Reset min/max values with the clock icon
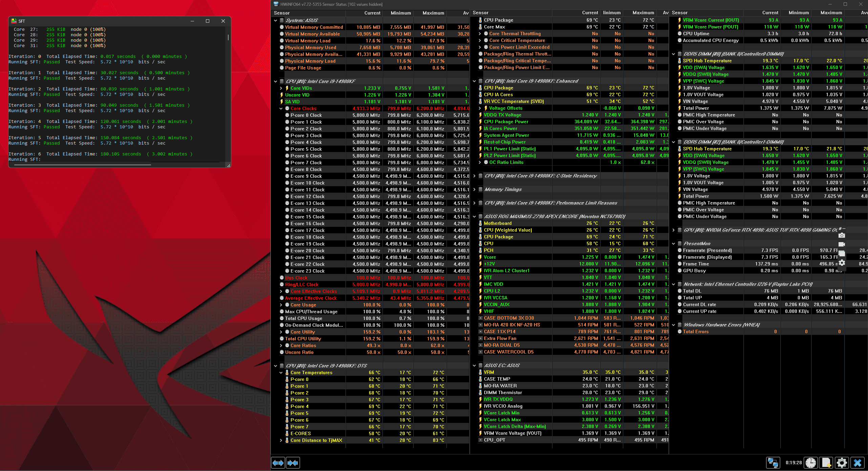 811,463
